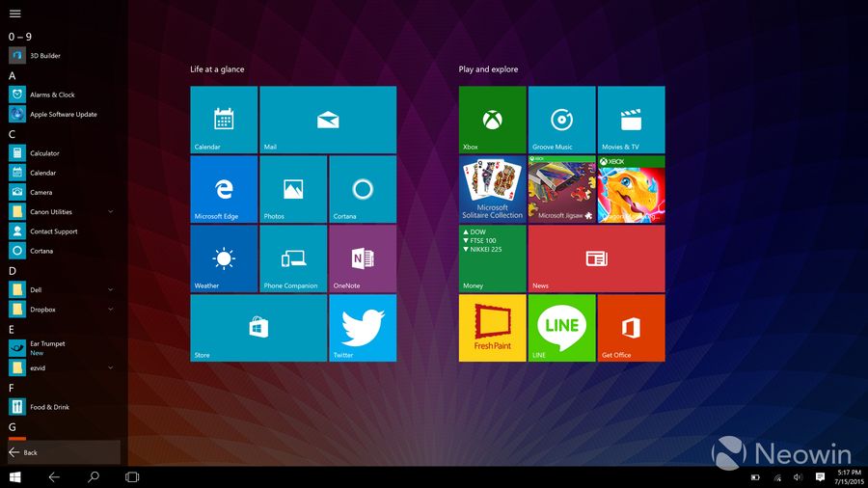Launch the Xbox tile

click(x=492, y=120)
